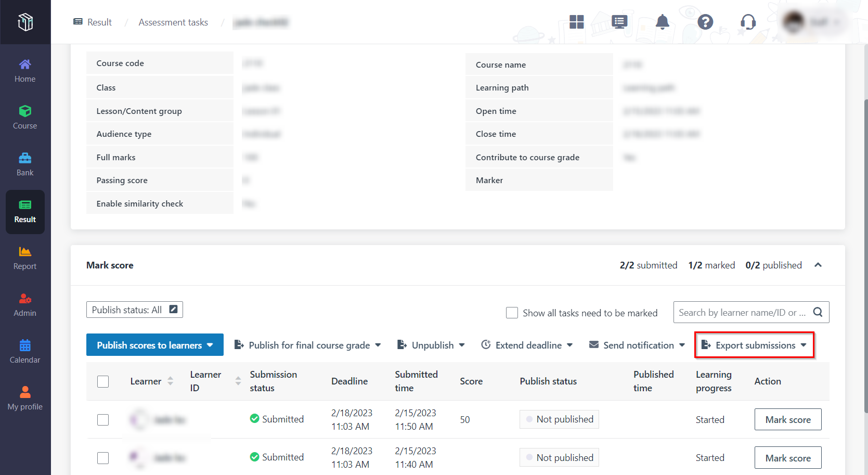Edit the Publish status filter icon

[174, 309]
